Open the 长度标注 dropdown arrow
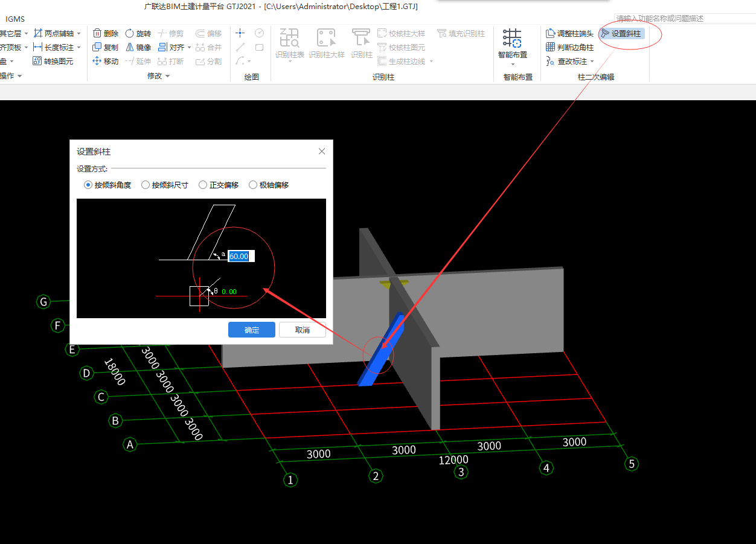Viewport: 756px width, 544px height. (78, 48)
